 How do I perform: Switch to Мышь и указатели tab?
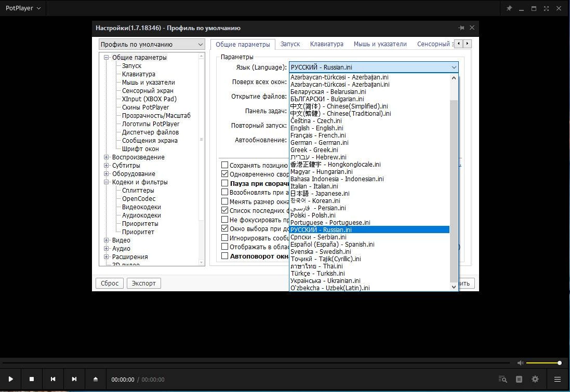(x=380, y=44)
